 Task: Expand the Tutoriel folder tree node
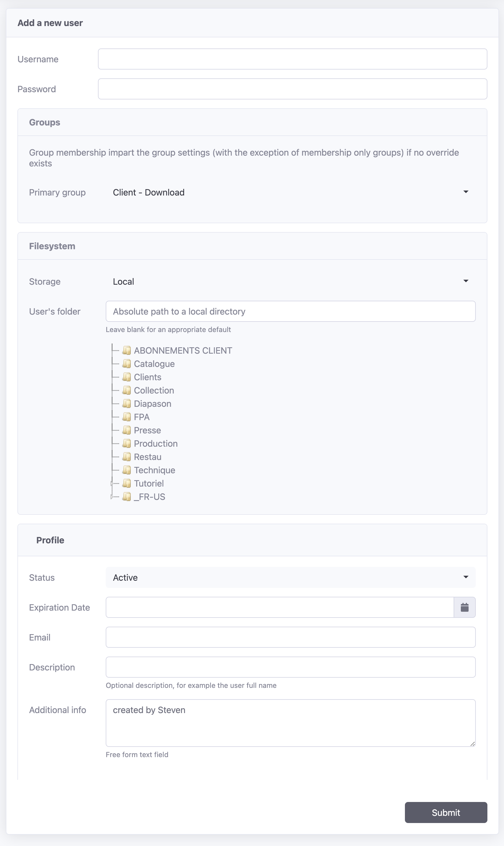click(x=112, y=483)
